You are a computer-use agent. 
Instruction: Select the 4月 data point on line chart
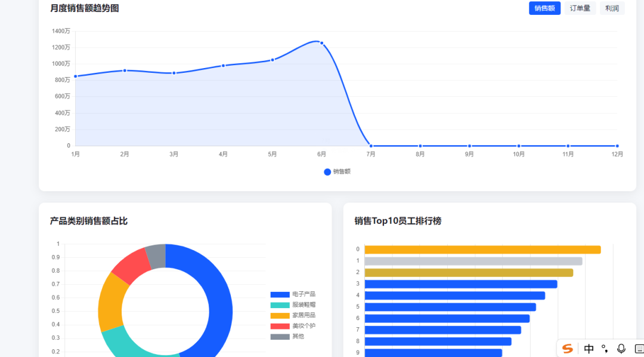tap(223, 66)
